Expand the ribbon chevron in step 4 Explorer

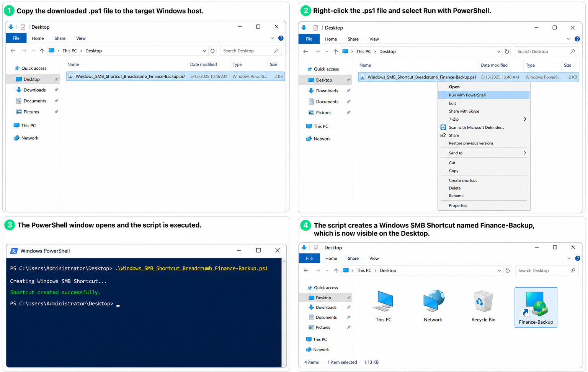(x=569, y=259)
